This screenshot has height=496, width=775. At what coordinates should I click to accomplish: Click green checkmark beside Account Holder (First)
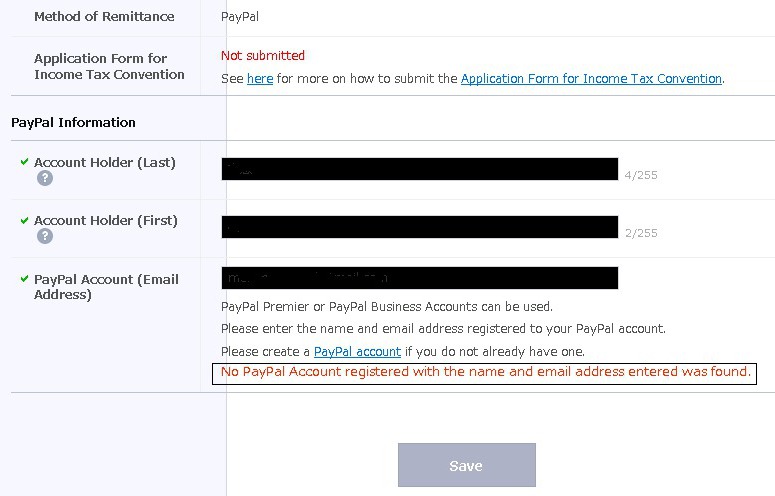point(24,220)
